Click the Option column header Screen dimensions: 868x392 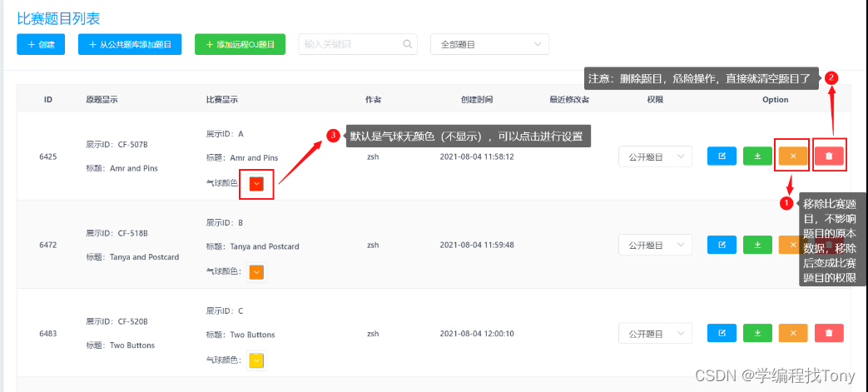[775, 100]
